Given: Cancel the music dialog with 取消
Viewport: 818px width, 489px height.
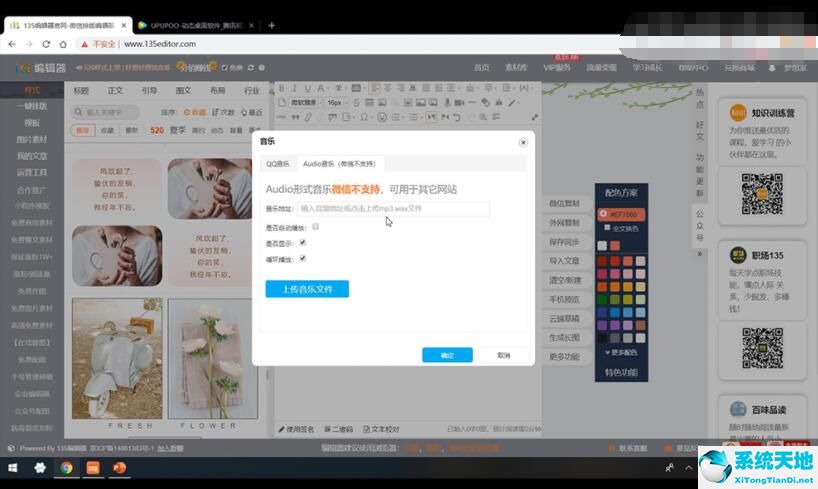Looking at the screenshot, I should pos(503,355).
